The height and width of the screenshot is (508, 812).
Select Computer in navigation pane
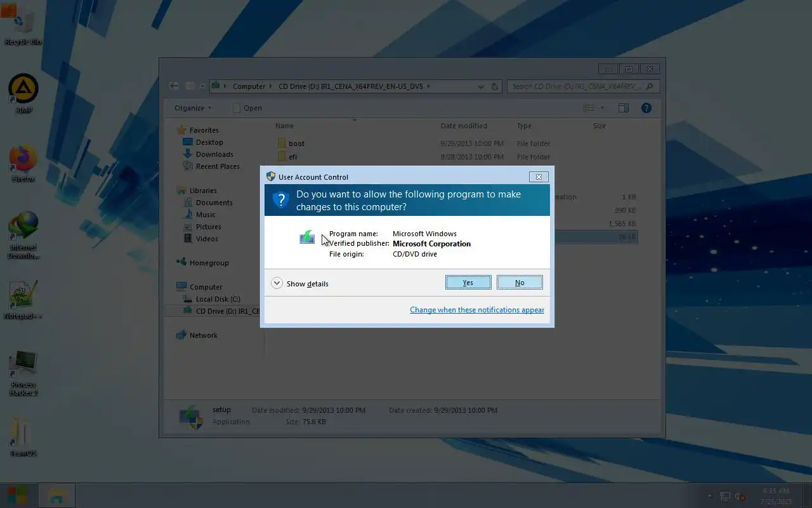pyautogui.click(x=206, y=287)
